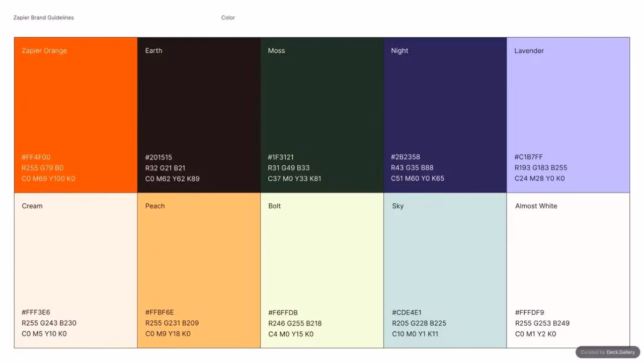This screenshot has width=644, height=362.
Task: Click the CMYK line C0 M69 Y100 K0
Action: click(x=48, y=178)
